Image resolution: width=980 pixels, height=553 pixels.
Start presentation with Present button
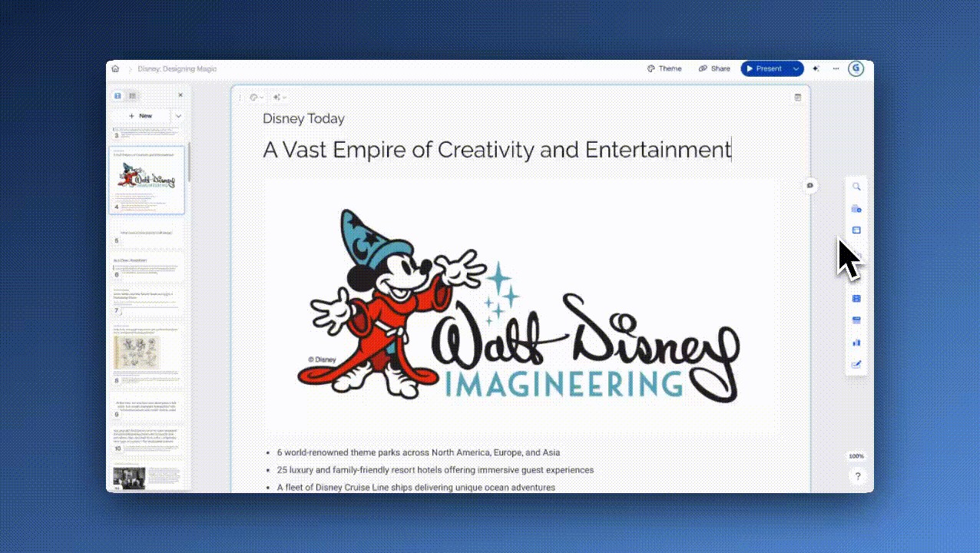coord(764,68)
